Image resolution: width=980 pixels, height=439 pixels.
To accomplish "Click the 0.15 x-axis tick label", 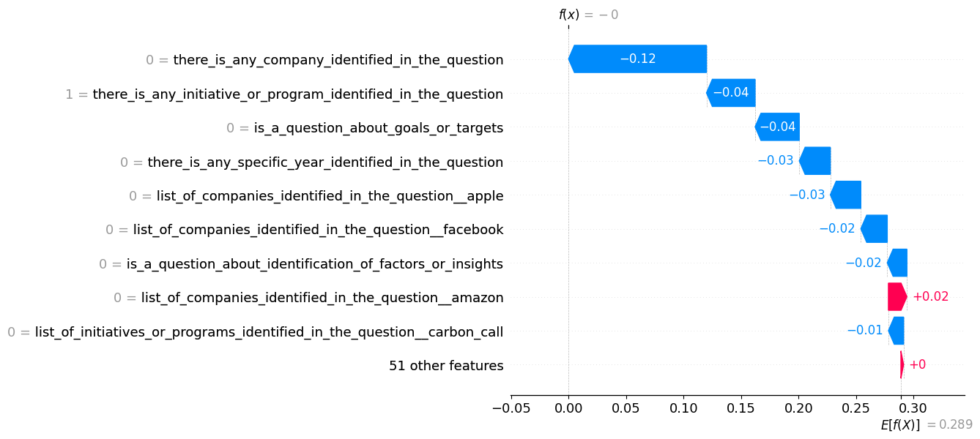I will tap(741, 407).
